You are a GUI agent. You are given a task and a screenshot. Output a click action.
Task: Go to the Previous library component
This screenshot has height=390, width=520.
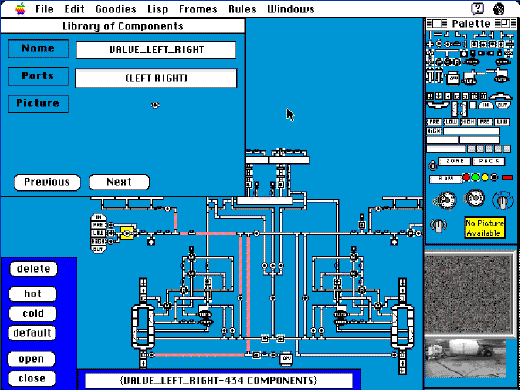point(47,182)
